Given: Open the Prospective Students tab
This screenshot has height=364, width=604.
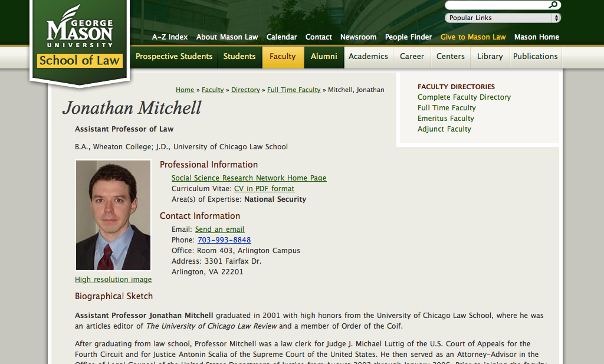Looking at the screenshot, I should (174, 57).
